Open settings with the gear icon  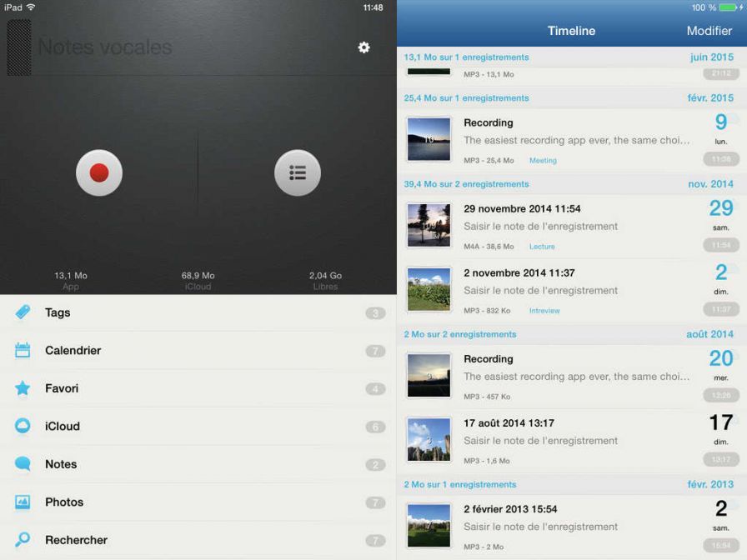pyautogui.click(x=363, y=47)
